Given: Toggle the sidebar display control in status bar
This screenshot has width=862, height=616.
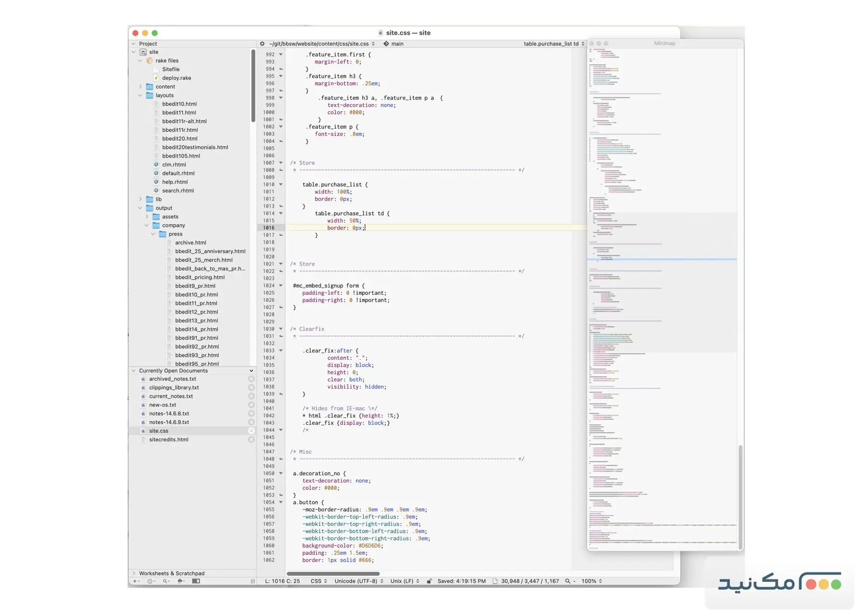Looking at the screenshot, I should coord(196,581).
